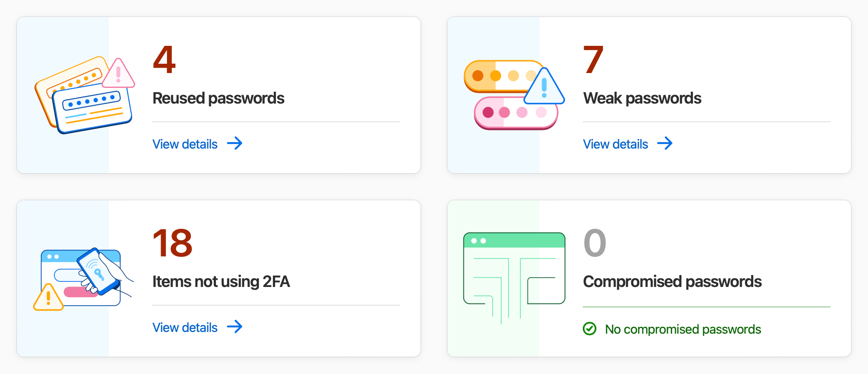Viewport: 868px width, 374px height.
Task: Click the arrow icon next to Weak passwords details
Action: (x=665, y=144)
